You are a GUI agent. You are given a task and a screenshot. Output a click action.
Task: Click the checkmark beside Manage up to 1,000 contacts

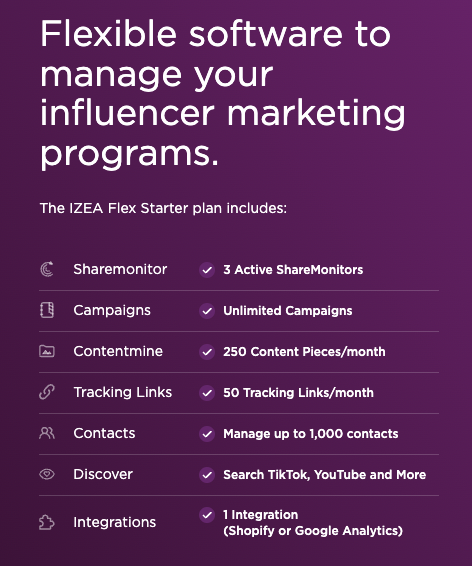207,434
